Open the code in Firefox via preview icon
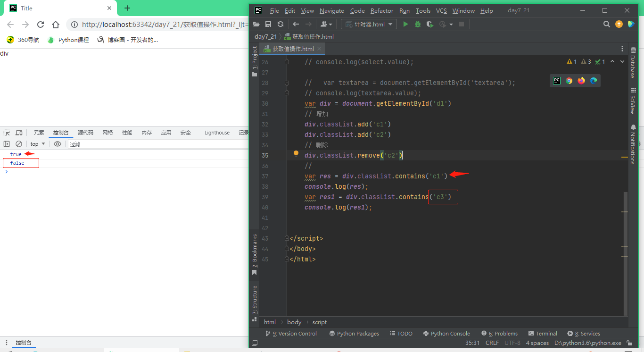 (581, 81)
